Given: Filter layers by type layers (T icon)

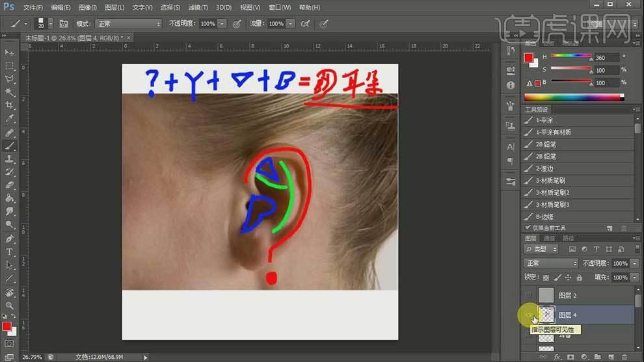Looking at the screenshot, I should click(597, 249).
